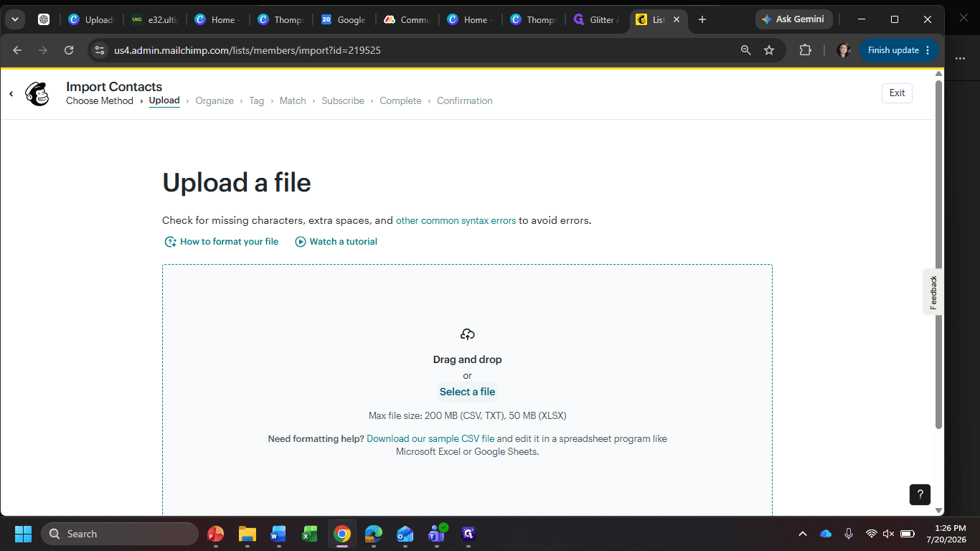
Task: Open the Chrome extensions puzzle icon
Action: coord(805,50)
